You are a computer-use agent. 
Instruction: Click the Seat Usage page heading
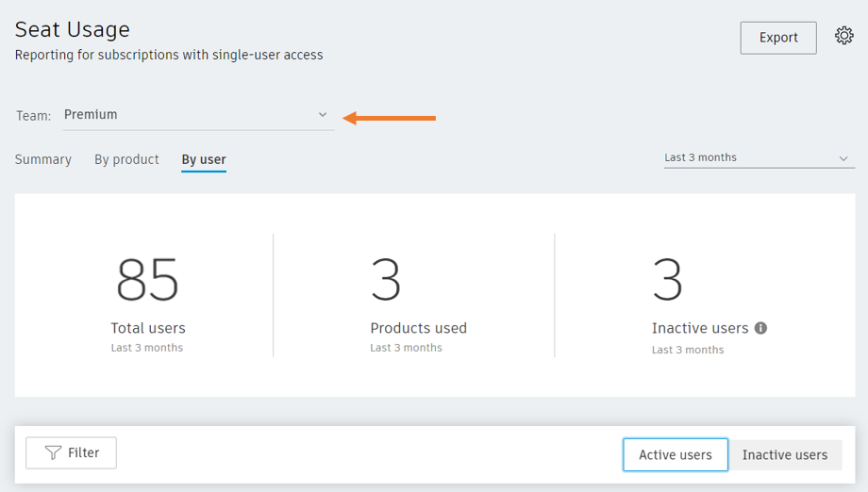[73, 29]
